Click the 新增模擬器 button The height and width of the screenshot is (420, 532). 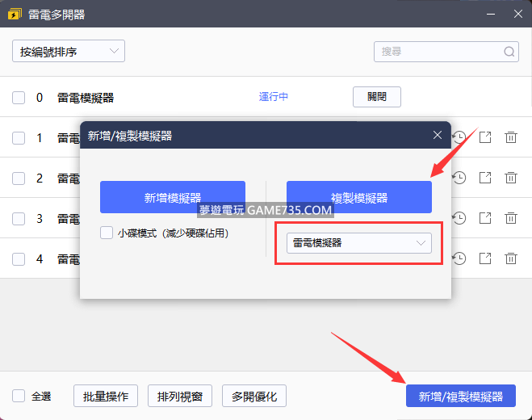[x=173, y=197]
